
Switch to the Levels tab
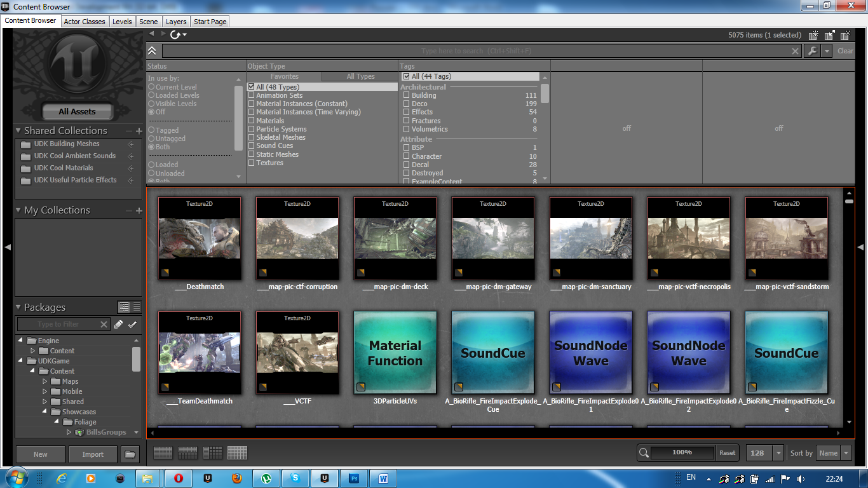pyautogui.click(x=122, y=22)
